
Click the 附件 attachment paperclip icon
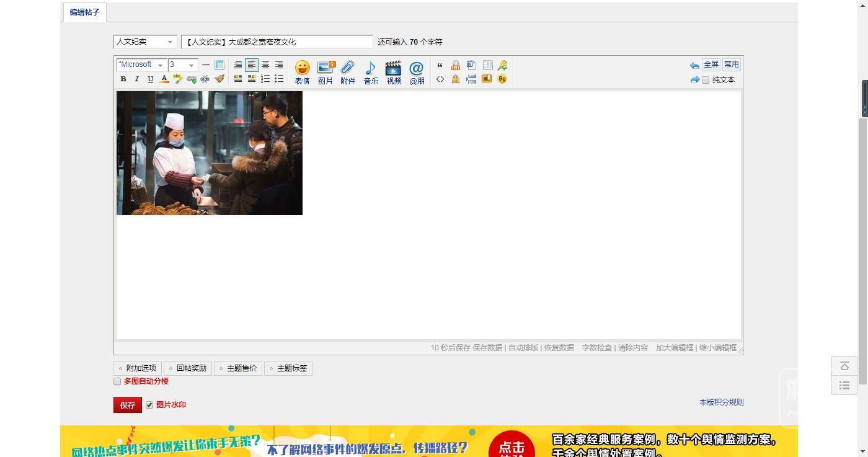point(348,72)
